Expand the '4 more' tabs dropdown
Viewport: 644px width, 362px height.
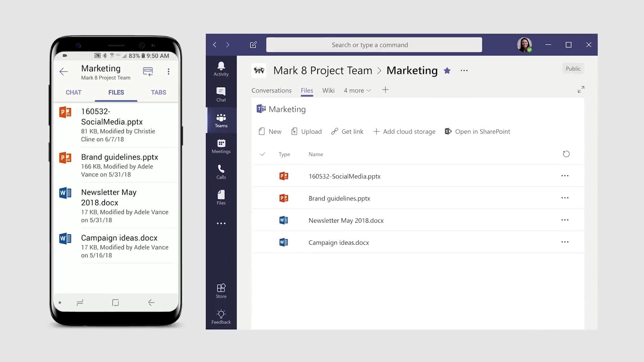pyautogui.click(x=357, y=90)
